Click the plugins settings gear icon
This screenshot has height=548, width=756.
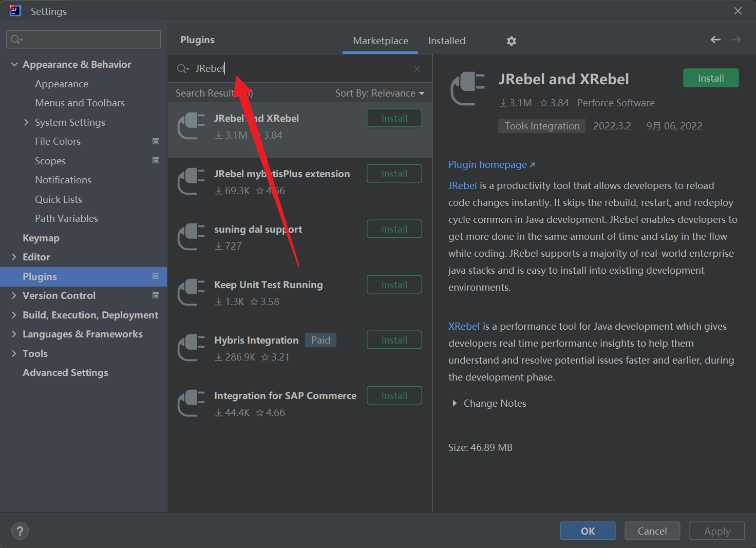tap(511, 41)
